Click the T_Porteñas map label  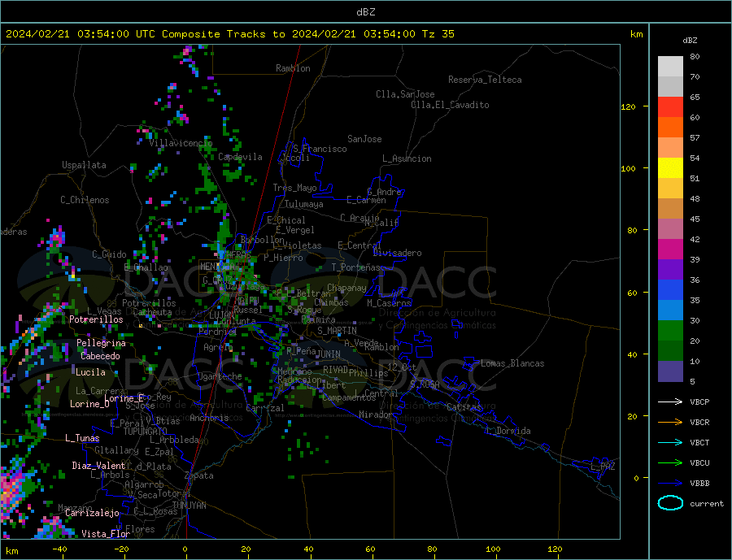click(x=355, y=267)
